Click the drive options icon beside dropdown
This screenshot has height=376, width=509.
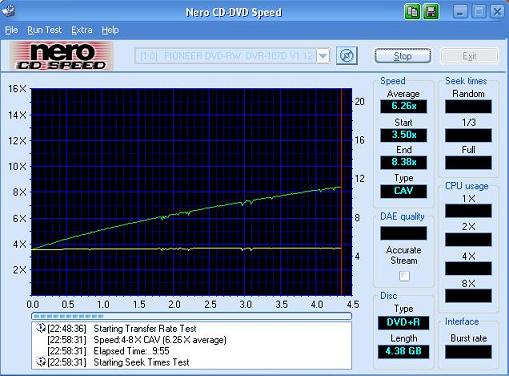point(347,55)
